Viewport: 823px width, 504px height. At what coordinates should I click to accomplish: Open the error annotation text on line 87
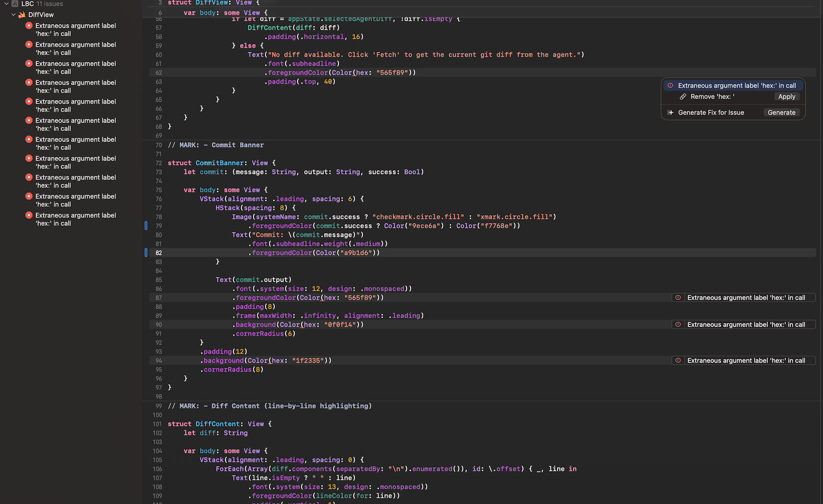coord(746,297)
